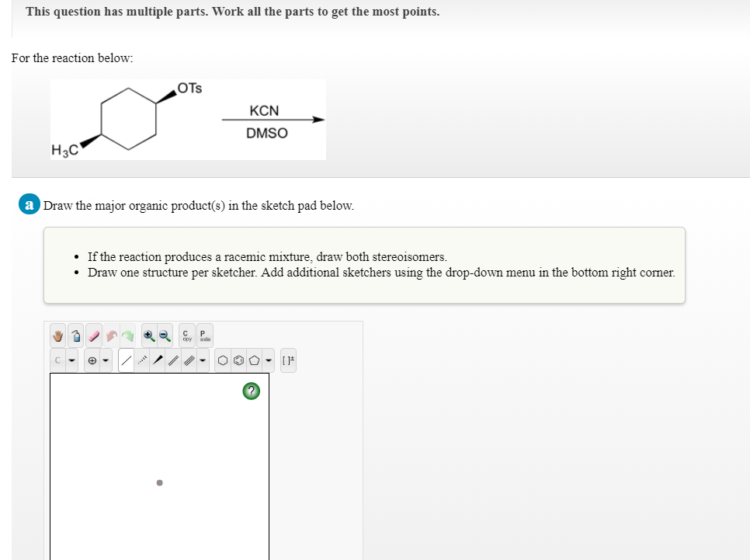The image size is (750, 560).
Task: Open the carbon element dropdown
Action: tap(71, 360)
